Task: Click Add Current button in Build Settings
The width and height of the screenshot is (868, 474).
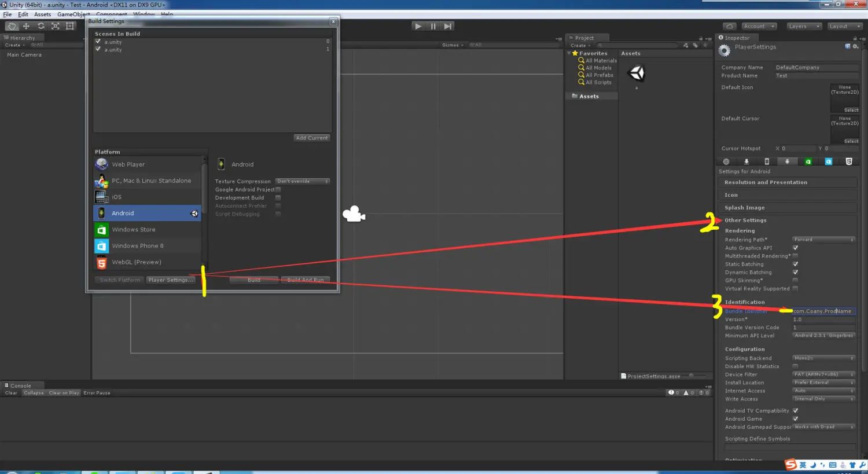Action: coord(312,138)
